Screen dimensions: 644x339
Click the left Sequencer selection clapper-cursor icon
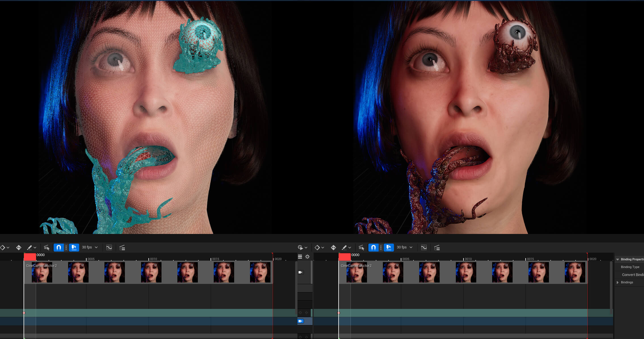coord(47,248)
